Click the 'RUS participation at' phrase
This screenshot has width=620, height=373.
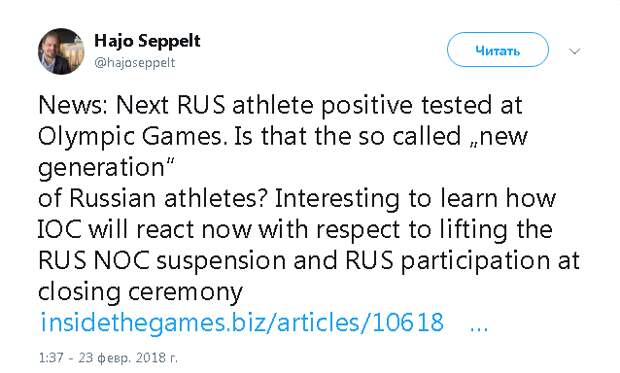(x=463, y=261)
